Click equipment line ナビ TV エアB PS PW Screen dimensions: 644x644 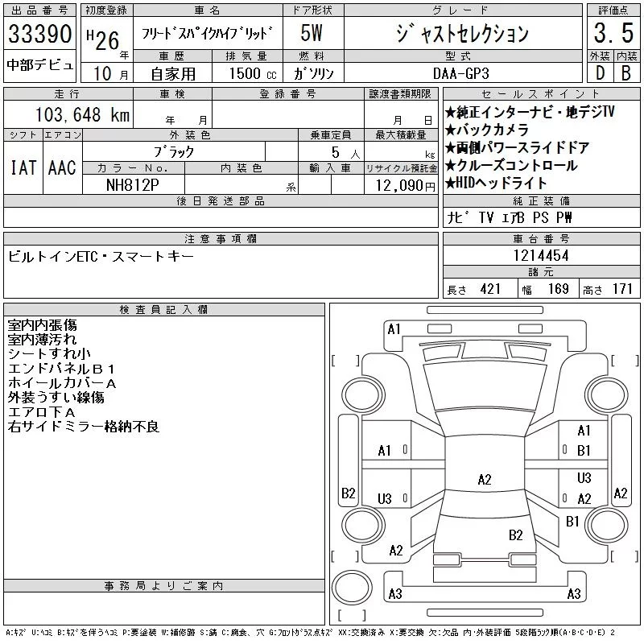pyautogui.click(x=510, y=217)
